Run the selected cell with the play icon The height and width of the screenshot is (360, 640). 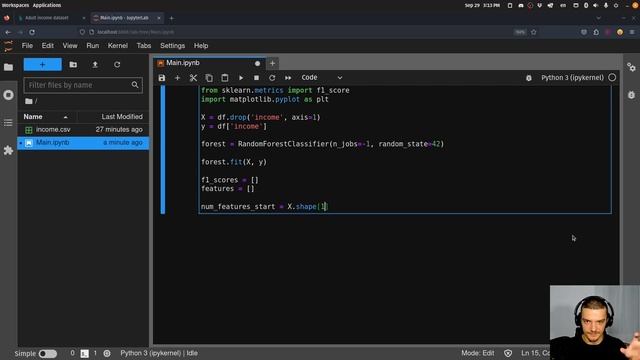pyautogui.click(x=241, y=78)
